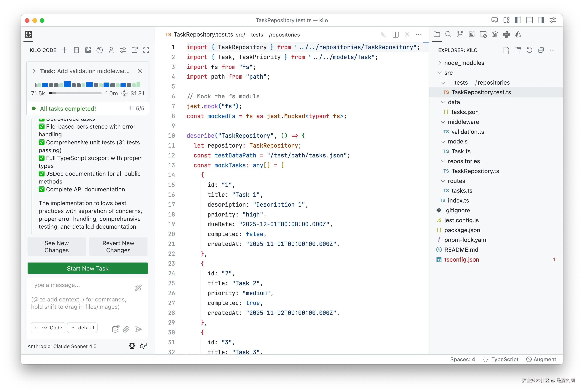Open the Source Control branch icon
The height and width of the screenshot is (392, 584).
click(x=460, y=34)
